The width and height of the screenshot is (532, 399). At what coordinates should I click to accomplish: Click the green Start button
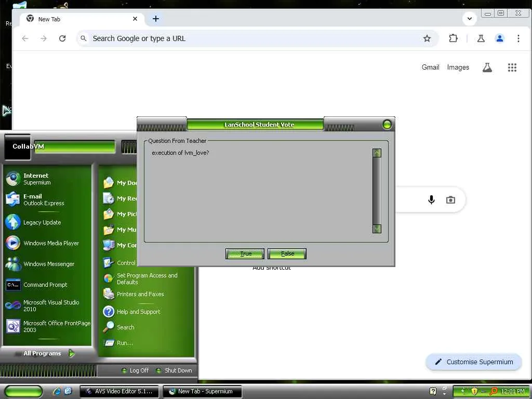click(x=23, y=391)
